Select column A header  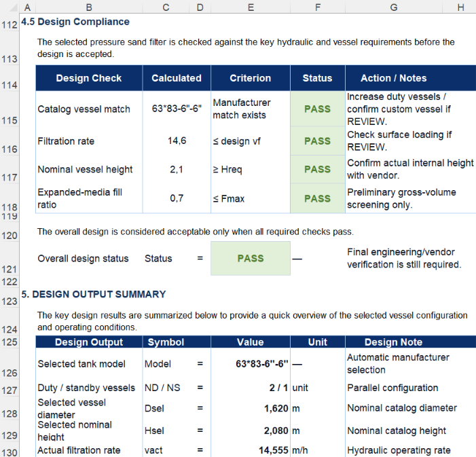click(27, 7)
